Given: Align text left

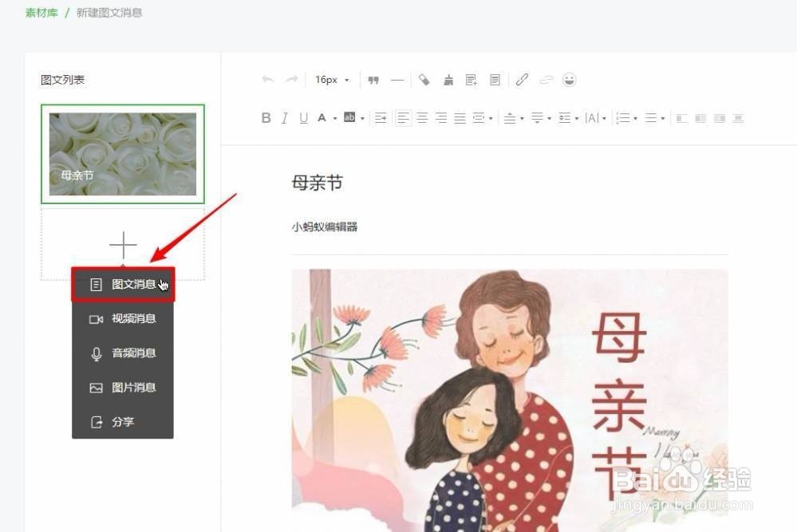Looking at the screenshot, I should pyautogui.click(x=403, y=118).
